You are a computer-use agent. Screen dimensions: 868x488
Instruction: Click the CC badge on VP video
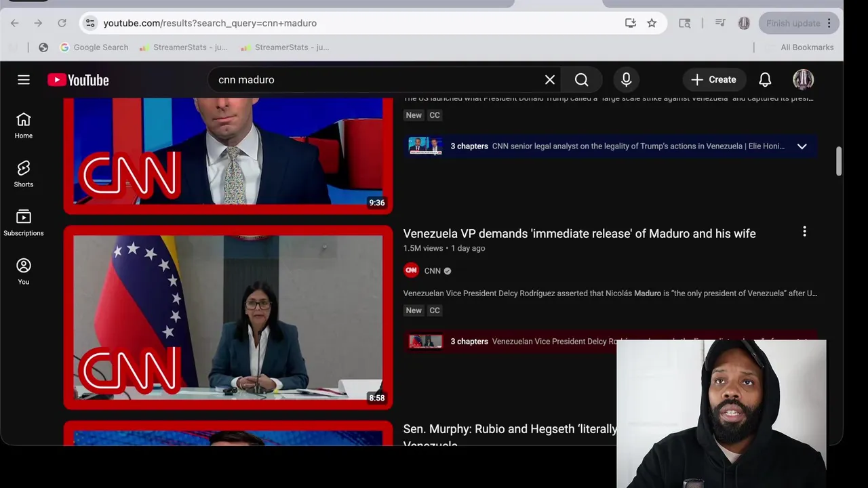[435, 310]
